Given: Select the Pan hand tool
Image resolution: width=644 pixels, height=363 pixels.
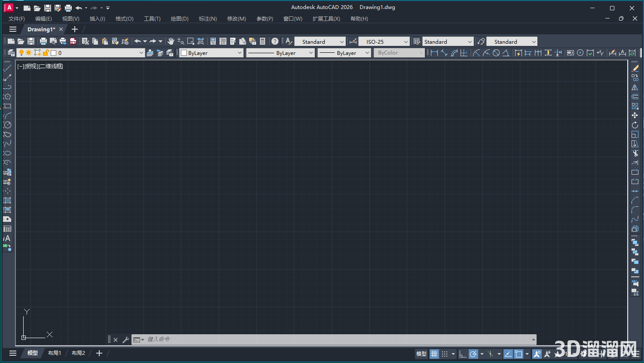Looking at the screenshot, I should 171,41.
